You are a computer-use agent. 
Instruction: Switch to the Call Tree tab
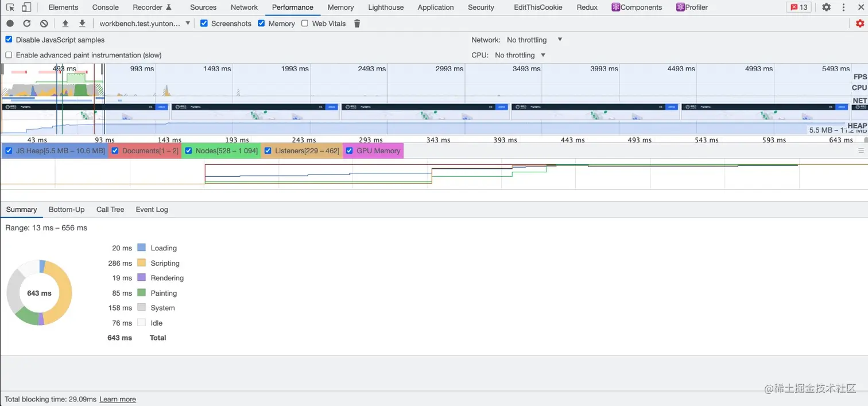(x=110, y=210)
